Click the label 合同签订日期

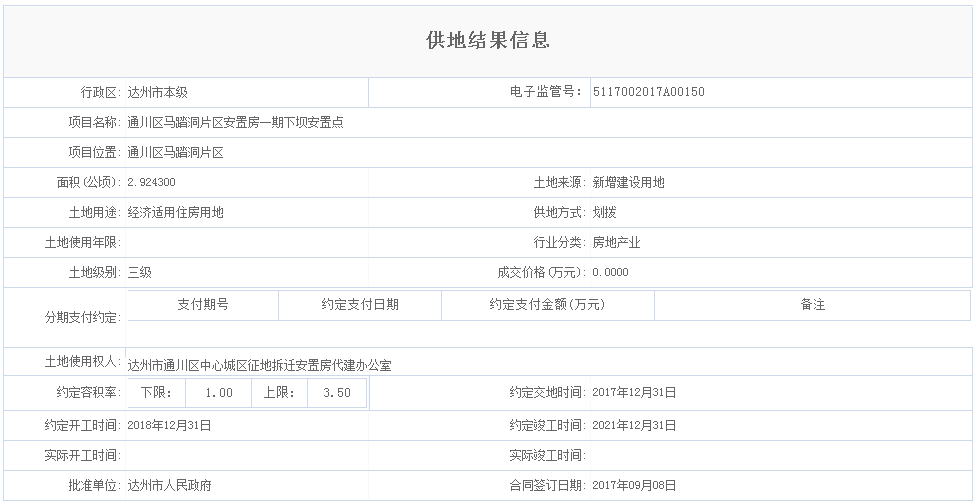548,485
